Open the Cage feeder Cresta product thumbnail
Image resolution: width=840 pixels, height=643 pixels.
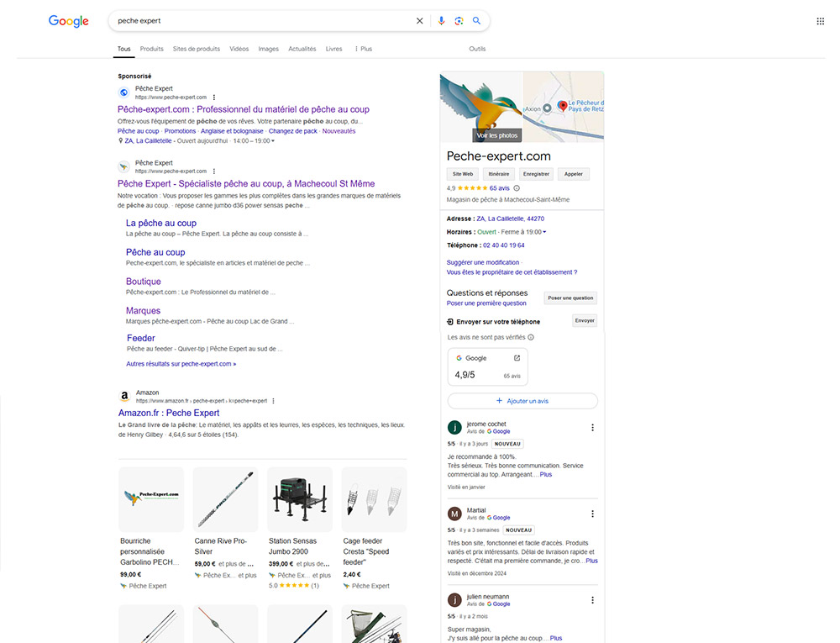point(374,499)
